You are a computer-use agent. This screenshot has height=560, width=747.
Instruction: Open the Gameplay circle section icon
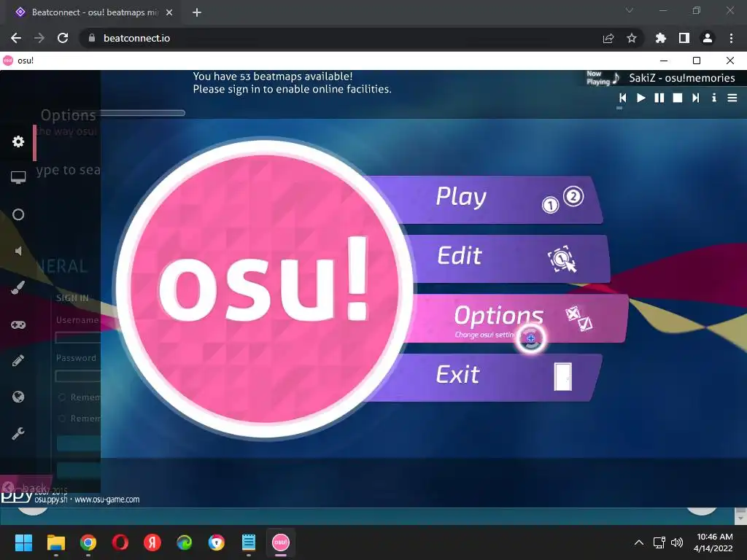18,214
